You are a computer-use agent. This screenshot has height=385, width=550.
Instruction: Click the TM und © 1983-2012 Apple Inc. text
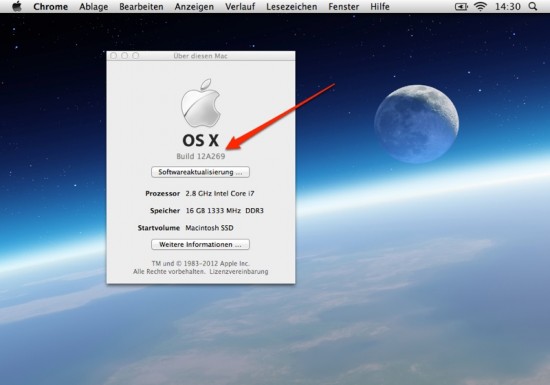(201, 263)
